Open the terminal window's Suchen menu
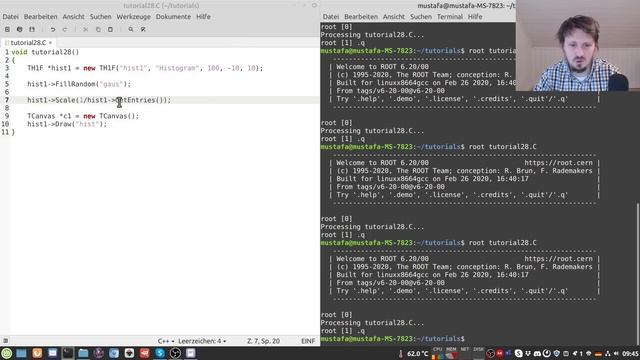This screenshot has width=640, height=360. pyautogui.click(x=421, y=17)
